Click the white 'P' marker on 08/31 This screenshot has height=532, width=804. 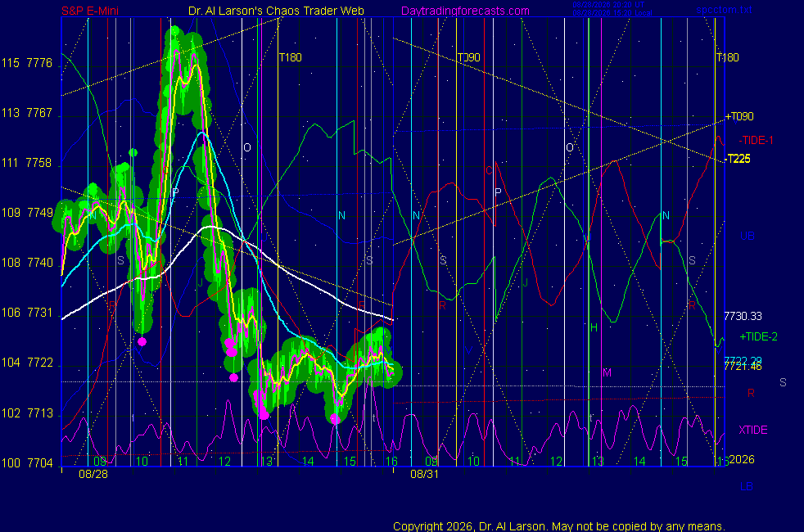[498, 192]
